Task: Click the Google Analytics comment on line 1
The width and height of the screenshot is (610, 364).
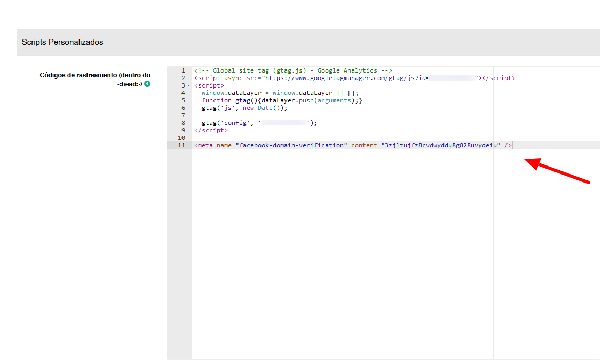Action: (x=293, y=70)
